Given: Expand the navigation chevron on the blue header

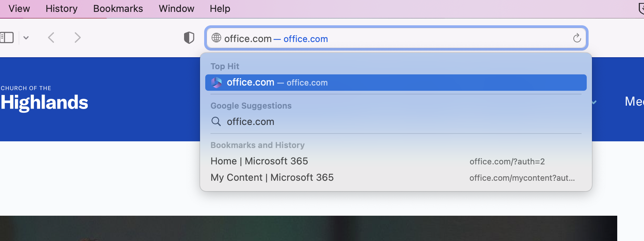Looking at the screenshot, I should pyautogui.click(x=594, y=102).
